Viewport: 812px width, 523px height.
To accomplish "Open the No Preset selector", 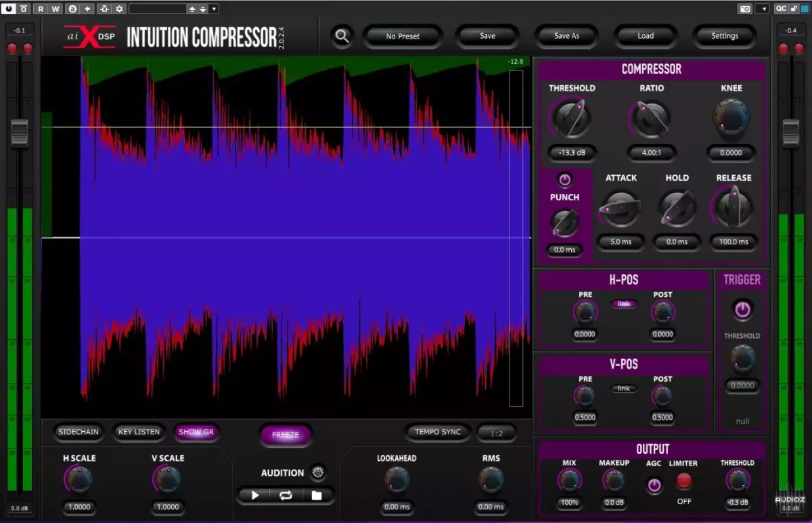I will click(403, 36).
